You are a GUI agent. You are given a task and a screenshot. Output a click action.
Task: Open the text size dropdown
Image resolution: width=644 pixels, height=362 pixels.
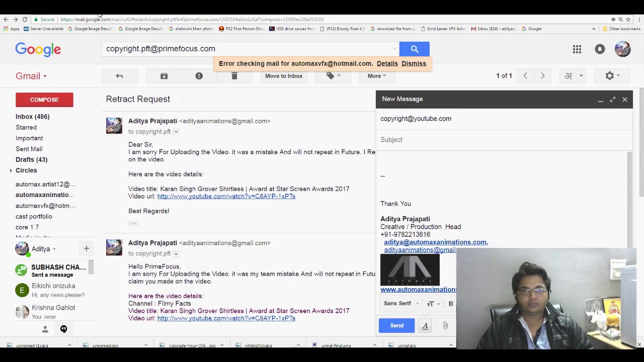pyautogui.click(x=433, y=304)
